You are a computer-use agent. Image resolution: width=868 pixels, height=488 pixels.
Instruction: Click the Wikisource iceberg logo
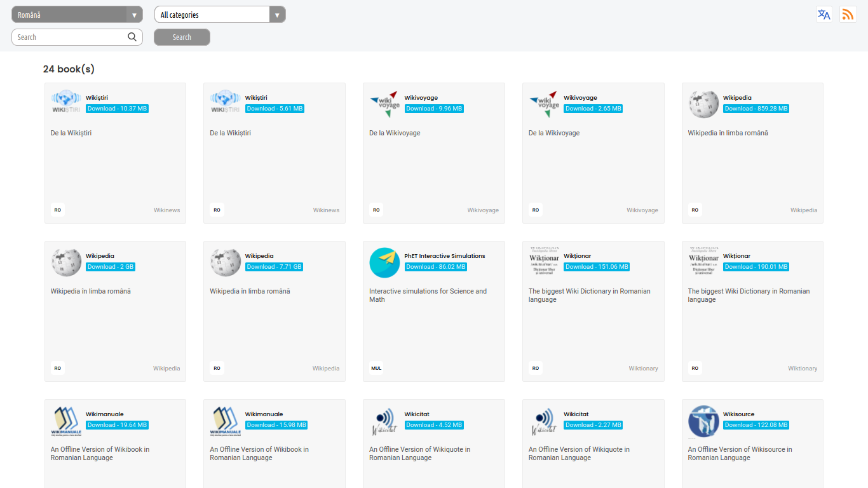(703, 421)
